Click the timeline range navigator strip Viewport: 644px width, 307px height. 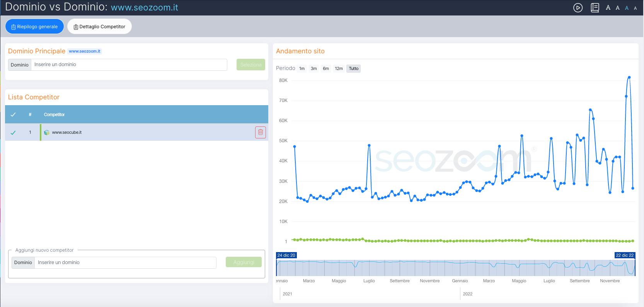pyautogui.click(x=455, y=268)
